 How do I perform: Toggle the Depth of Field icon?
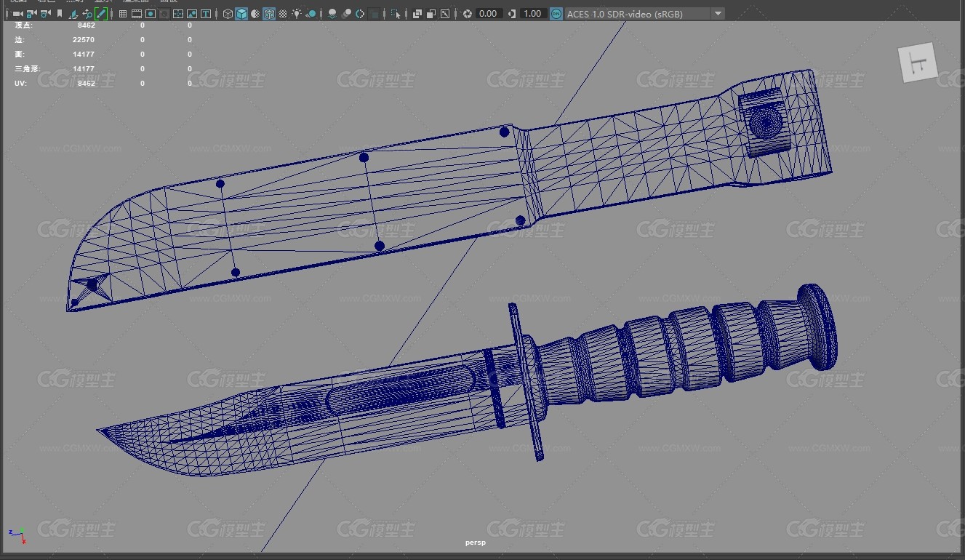pyautogui.click(x=374, y=13)
